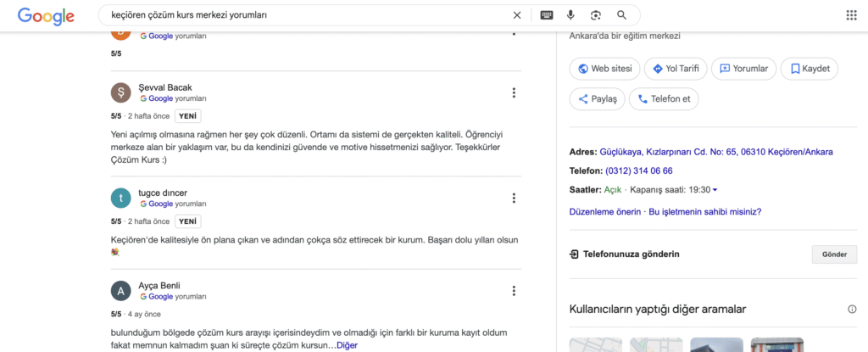868x352 pixels.
Task: Show info about Kullanıcıların yaptığı diğer aramalar
Action: [852, 310]
